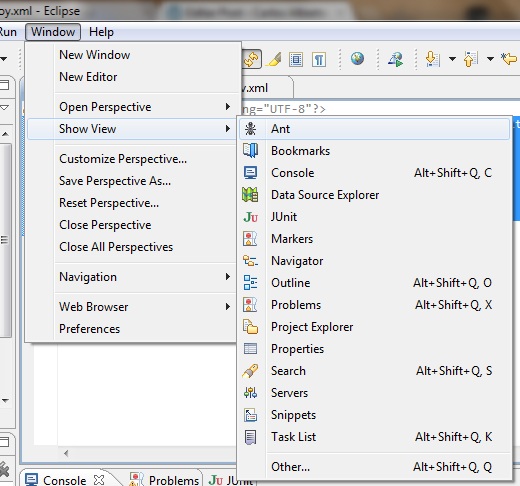Open the Project Explorer view
The image size is (520, 486).
(374, 327)
